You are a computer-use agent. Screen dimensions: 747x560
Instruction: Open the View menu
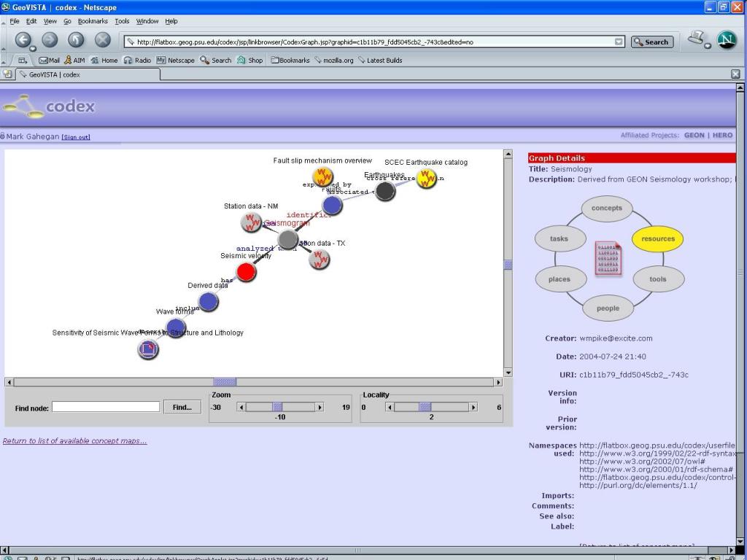(50, 21)
